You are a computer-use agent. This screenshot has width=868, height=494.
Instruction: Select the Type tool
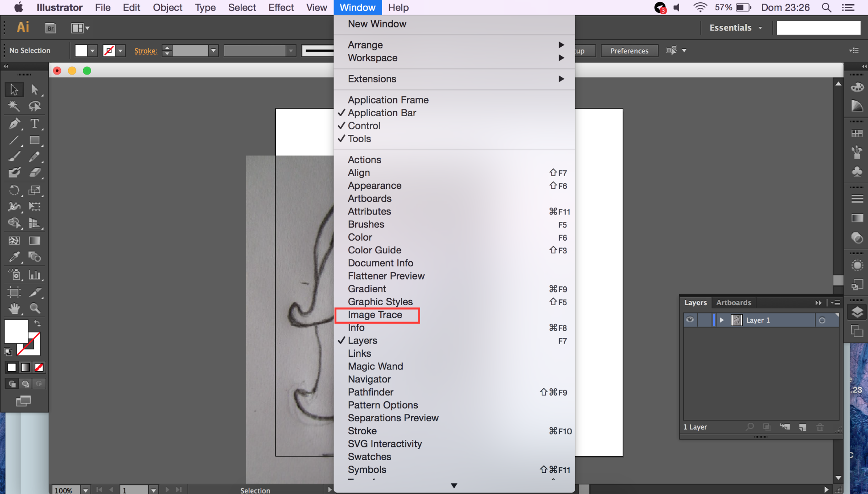tap(35, 123)
